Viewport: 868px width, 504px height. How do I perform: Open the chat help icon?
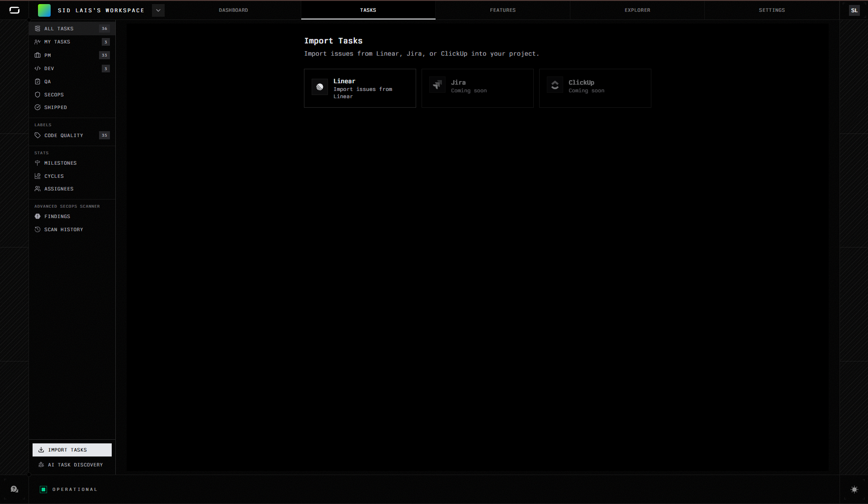[x=14, y=490]
